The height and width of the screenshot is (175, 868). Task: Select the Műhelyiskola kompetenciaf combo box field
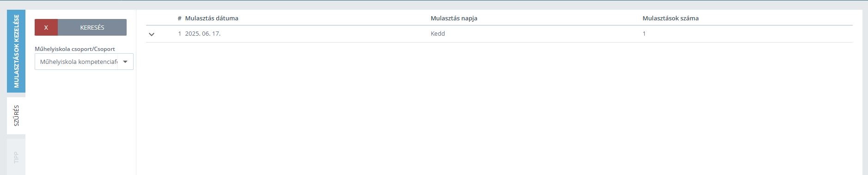pos(84,62)
